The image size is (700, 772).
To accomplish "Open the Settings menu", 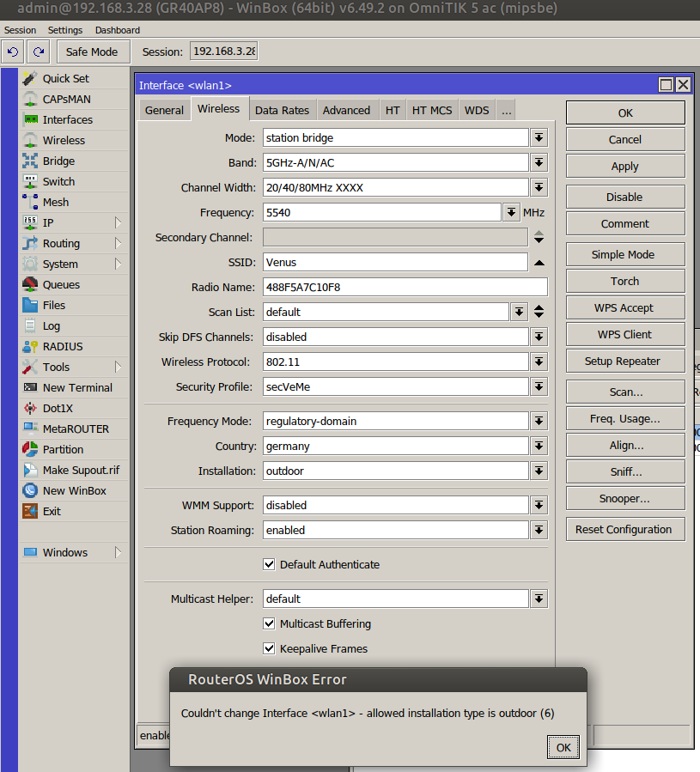I will 65,30.
